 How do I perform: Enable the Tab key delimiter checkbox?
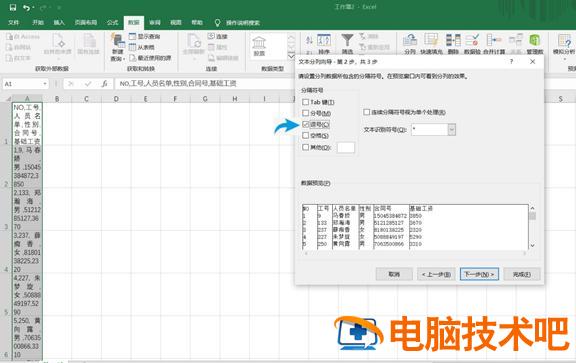point(305,102)
